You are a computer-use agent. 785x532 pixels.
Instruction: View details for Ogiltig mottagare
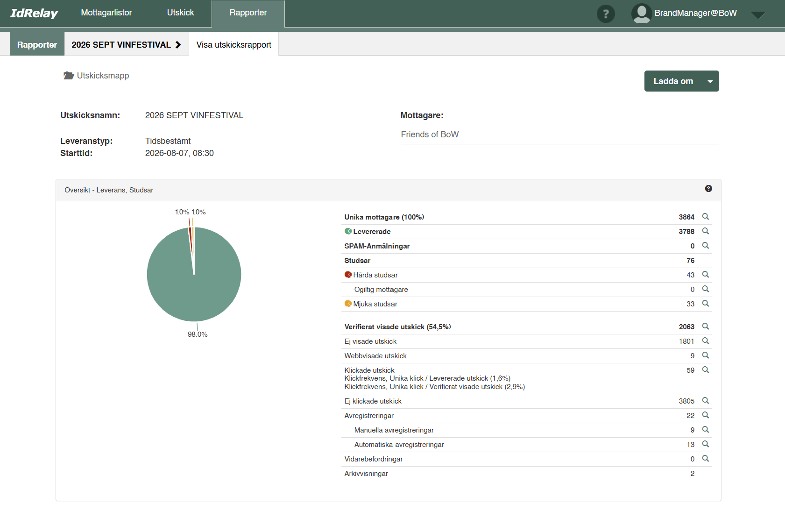click(x=706, y=289)
